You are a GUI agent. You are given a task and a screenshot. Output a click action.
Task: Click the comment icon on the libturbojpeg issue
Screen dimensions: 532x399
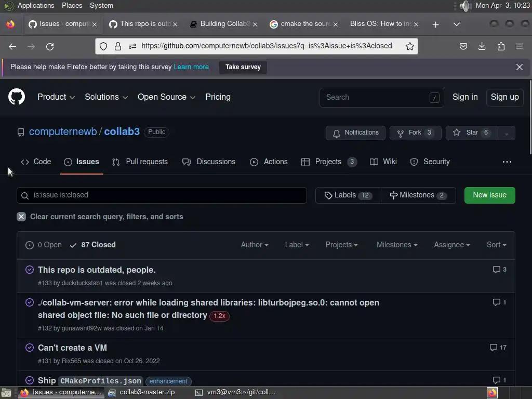point(496,302)
